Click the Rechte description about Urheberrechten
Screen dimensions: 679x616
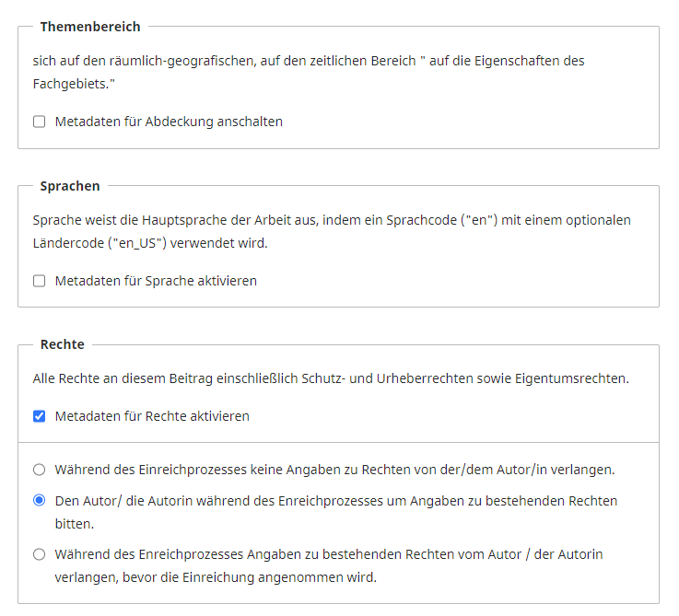pos(331,378)
